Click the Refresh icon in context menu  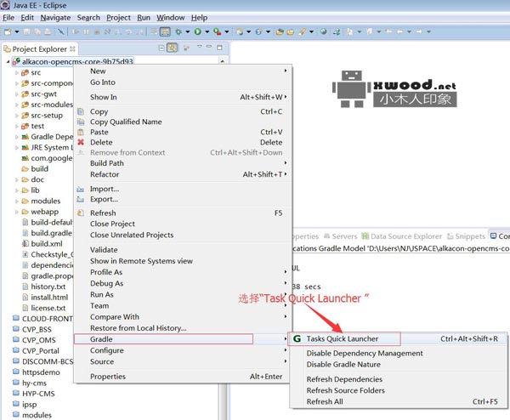point(81,213)
